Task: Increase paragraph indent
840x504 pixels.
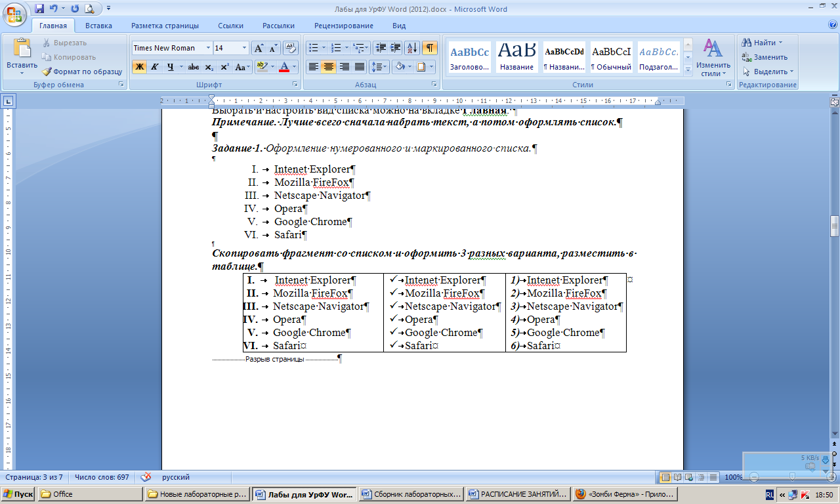Action: pyautogui.click(x=395, y=48)
